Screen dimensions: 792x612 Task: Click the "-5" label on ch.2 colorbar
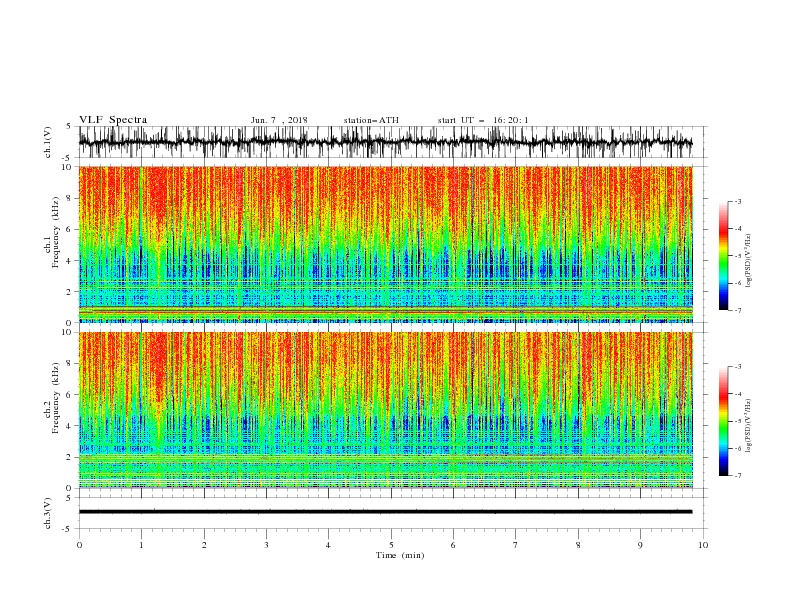pos(738,421)
